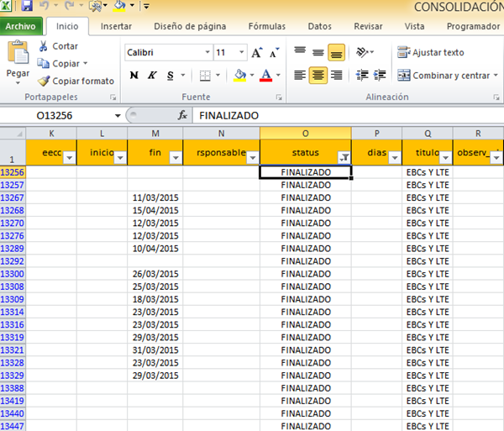The height and width of the screenshot is (431, 504).
Task: Click the borders icon in Fuente group
Action: click(206, 76)
